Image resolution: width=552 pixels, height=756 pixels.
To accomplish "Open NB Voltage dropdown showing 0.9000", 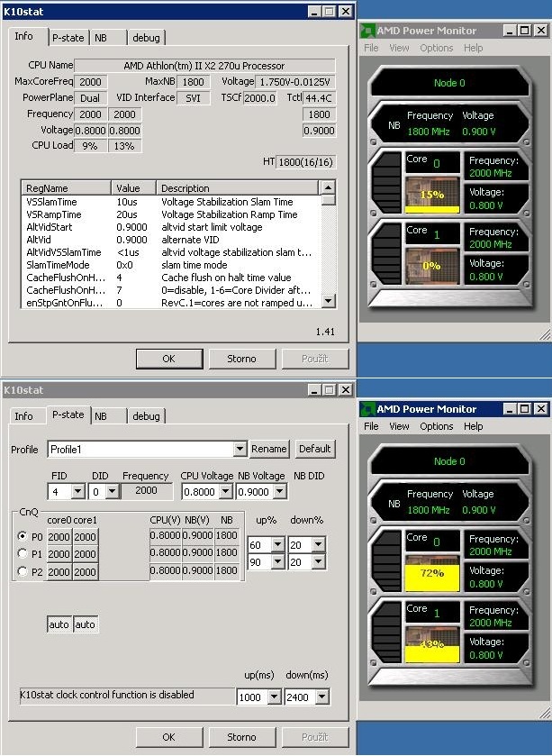I will (x=279, y=492).
